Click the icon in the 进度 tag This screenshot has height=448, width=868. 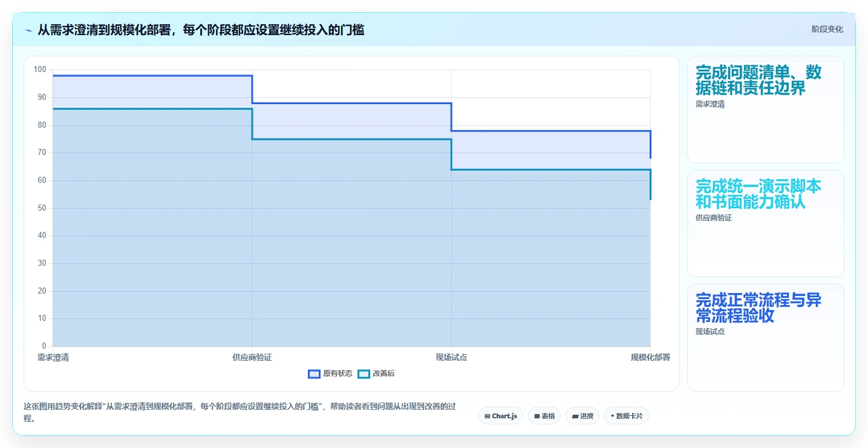(575, 417)
